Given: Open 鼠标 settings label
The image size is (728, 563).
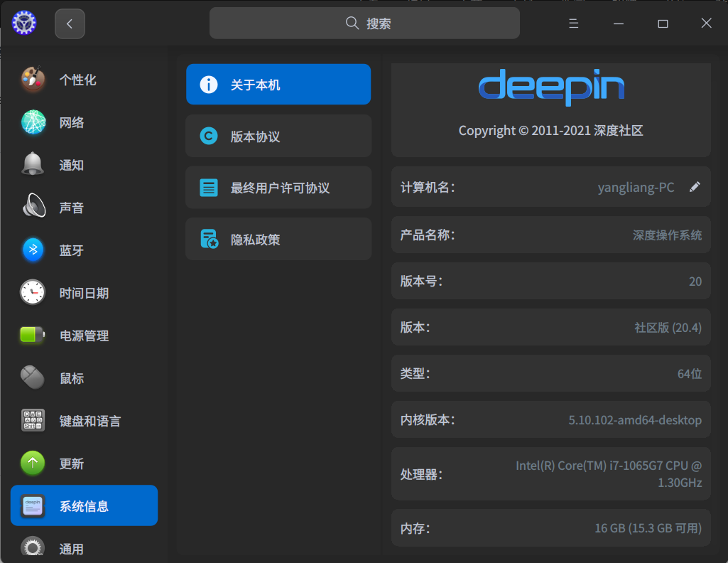Looking at the screenshot, I should pos(72,378).
